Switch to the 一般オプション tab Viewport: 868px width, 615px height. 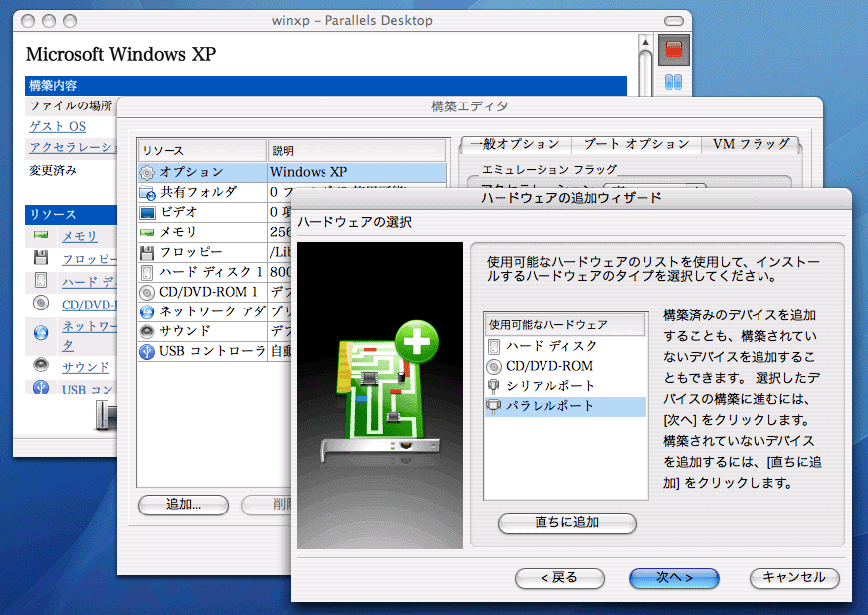click(x=516, y=144)
